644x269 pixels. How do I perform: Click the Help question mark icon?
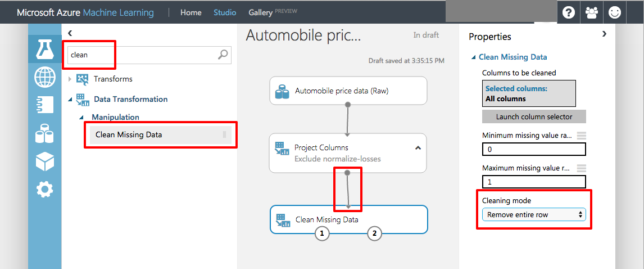[x=569, y=12]
